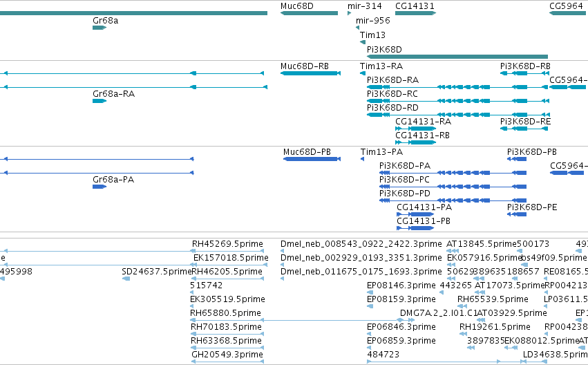Click the Tim13 gene label
Image resolution: width=588 pixels, height=365 pixels.
[372, 35]
